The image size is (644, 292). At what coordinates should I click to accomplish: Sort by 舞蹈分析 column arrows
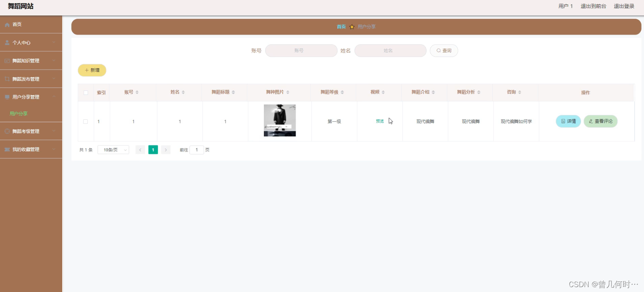[479, 92]
